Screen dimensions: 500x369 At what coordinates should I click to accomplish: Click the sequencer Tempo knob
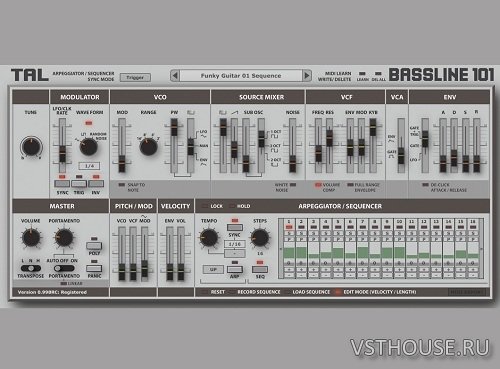tap(209, 238)
